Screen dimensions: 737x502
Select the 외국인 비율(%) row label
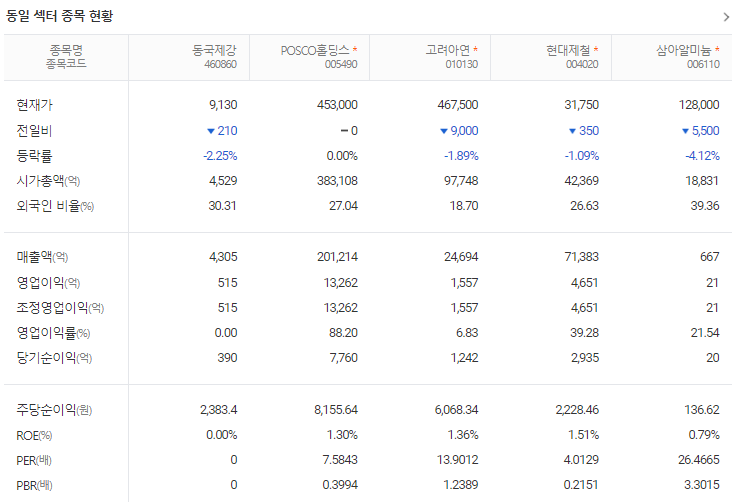pyautogui.click(x=55, y=206)
